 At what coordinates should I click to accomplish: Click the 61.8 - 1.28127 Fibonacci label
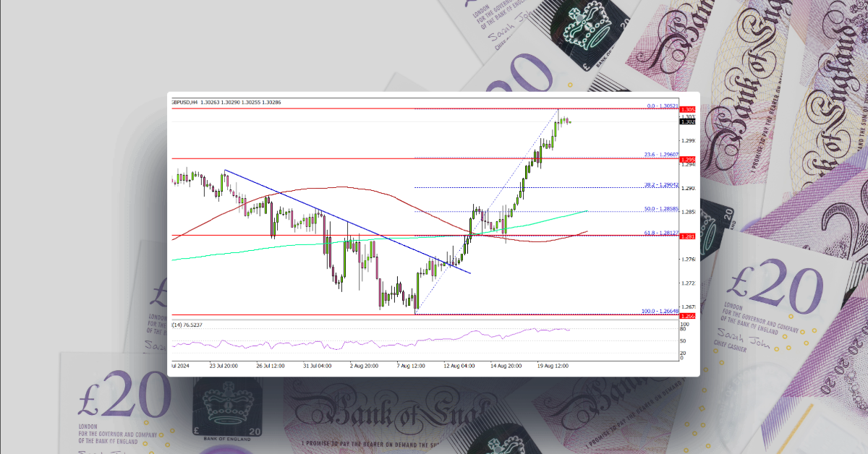[x=660, y=231]
